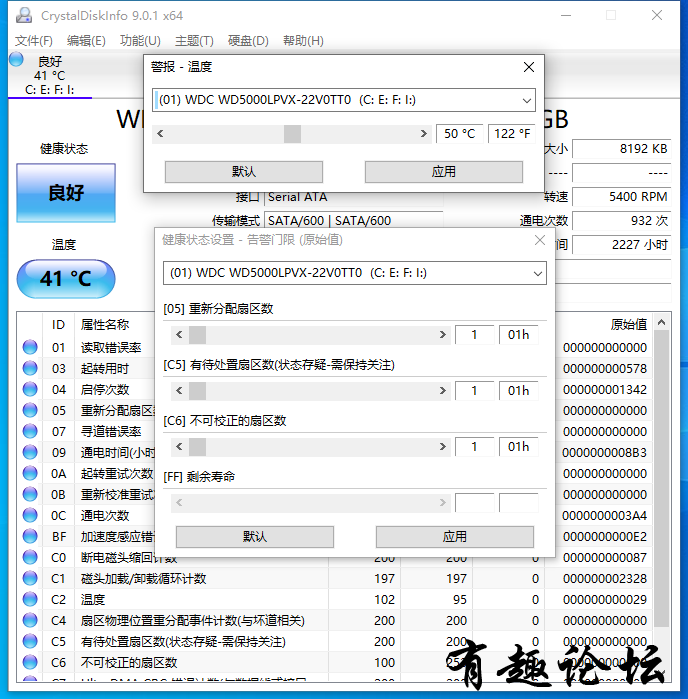Select the disk status orb above C: E: F: I:

pos(16,59)
